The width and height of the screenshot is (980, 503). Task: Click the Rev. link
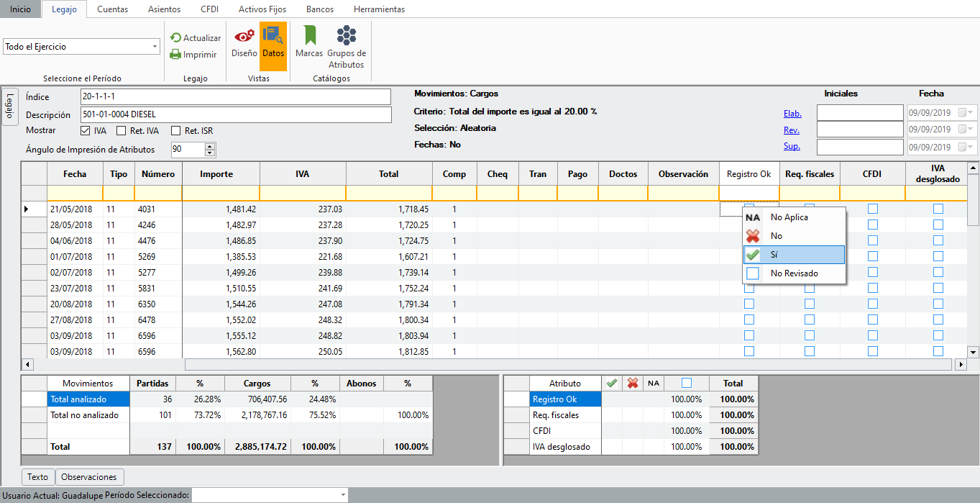click(791, 130)
